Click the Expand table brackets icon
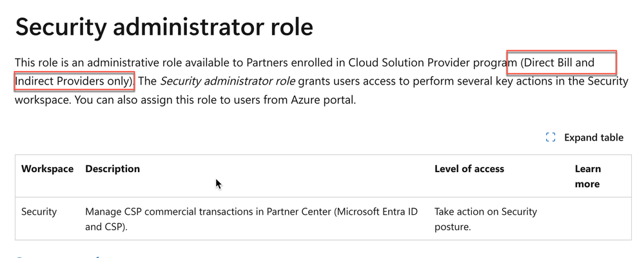Image resolution: width=644 pixels, height=258 pixels. (x=551, y=137)
